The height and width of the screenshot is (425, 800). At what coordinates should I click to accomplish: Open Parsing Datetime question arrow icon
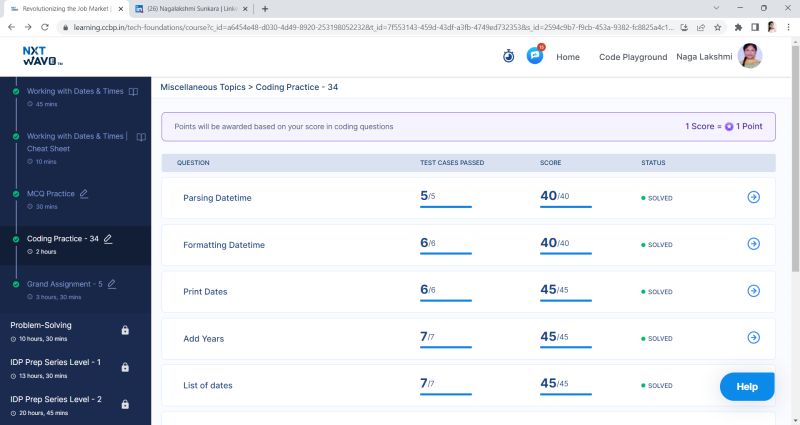click(753, 197)
